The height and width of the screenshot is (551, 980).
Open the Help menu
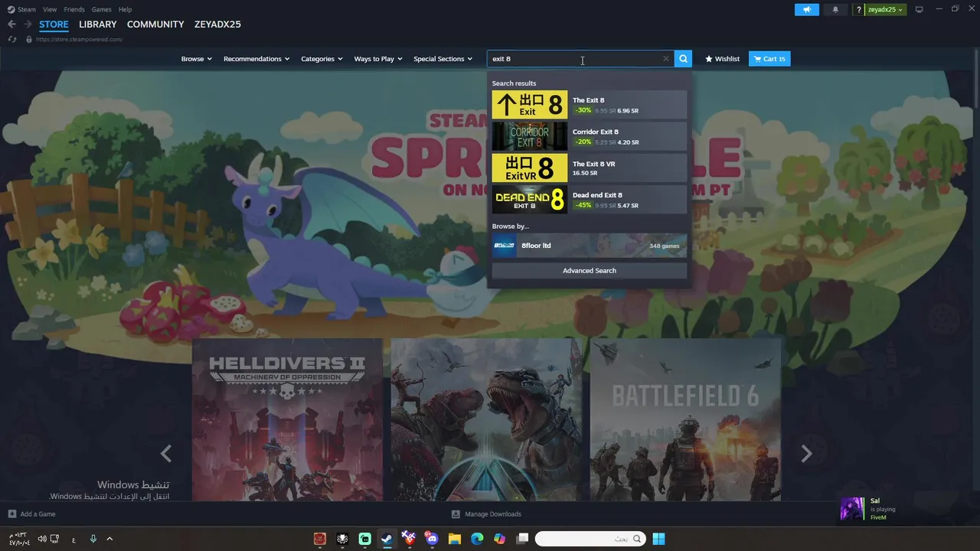pyautogui.click(x=125, y=9)
